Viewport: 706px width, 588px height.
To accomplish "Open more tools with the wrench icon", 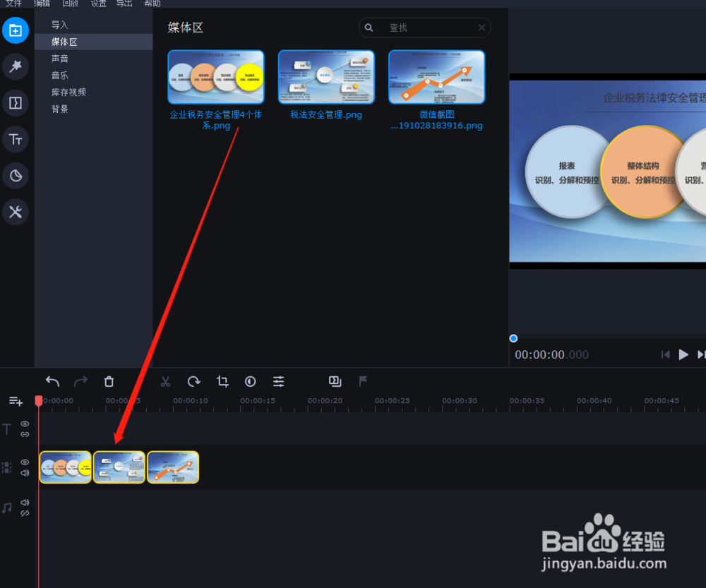I will pyautogui.click(x=16, y=212).
